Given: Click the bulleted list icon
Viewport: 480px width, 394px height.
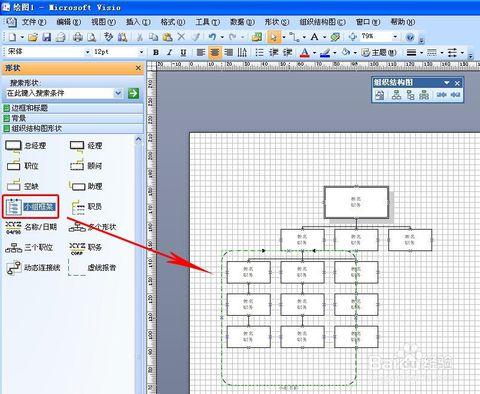Looking at the screenshot, I should pos(259,52).
